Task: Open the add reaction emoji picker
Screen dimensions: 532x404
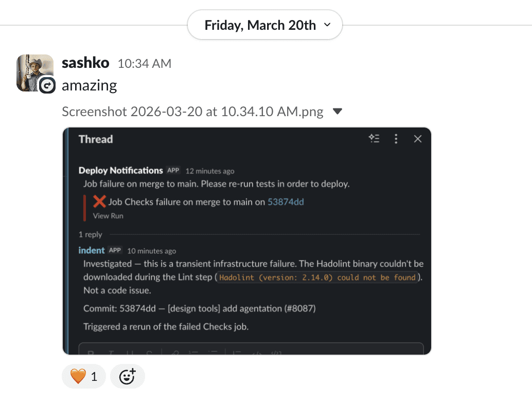Action: 127,376
